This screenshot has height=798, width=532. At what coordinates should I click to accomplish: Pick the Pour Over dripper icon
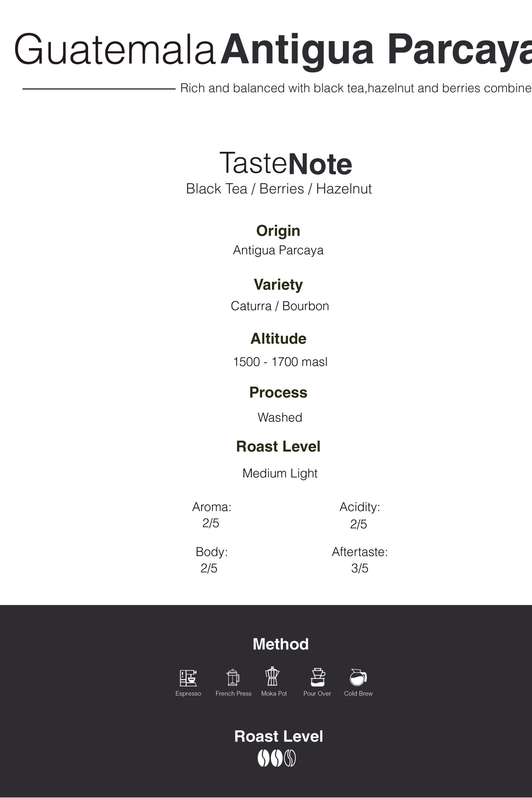click(318, 677)
